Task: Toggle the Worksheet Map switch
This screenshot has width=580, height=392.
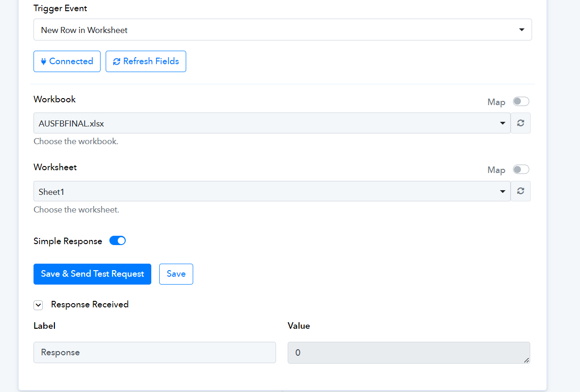Action: click(521, 169)
